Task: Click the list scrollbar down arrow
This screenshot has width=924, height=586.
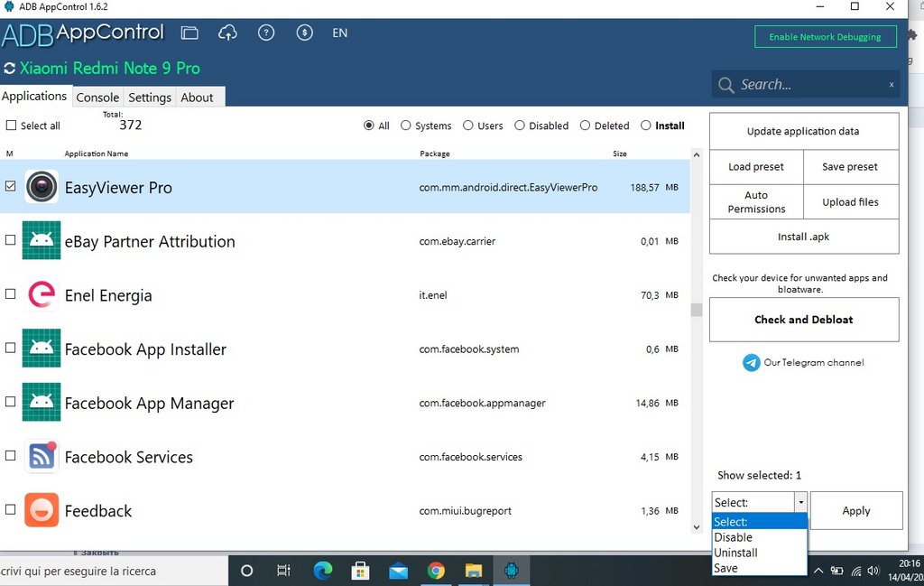Action: pyautogui.click(x=697, y=527)
